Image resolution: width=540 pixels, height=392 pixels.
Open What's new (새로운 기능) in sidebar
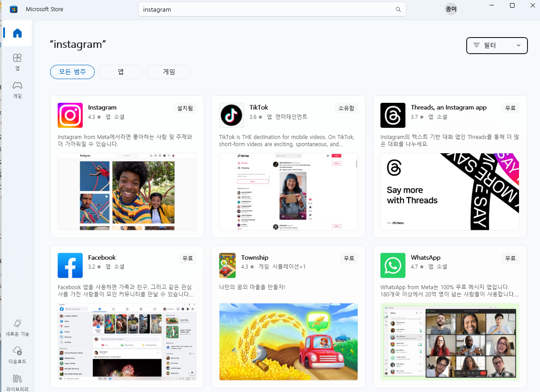17,328
